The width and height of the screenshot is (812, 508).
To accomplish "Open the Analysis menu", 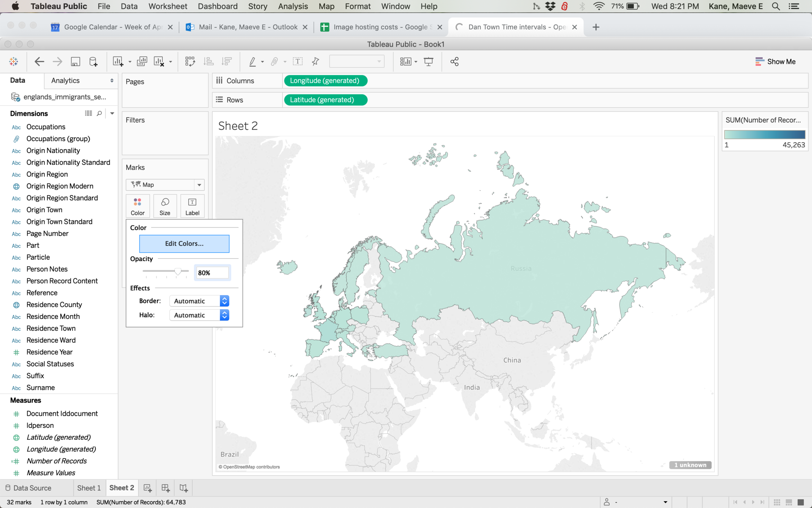I will pyautogui.click(x=292, y=6).
